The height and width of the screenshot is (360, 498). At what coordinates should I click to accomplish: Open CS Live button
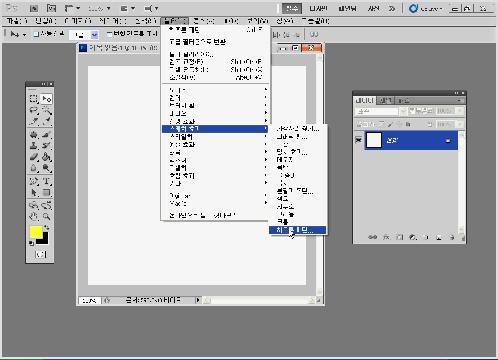pyautogui.click(x=426, y=8)
